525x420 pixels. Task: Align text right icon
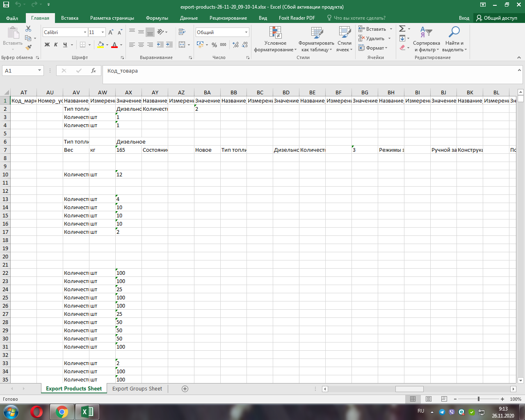point(150,45)
